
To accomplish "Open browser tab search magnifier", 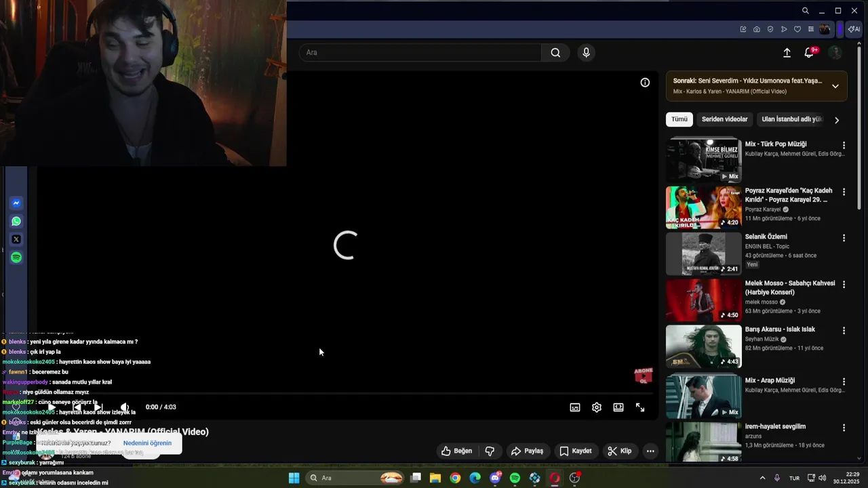I will (805, 11).
